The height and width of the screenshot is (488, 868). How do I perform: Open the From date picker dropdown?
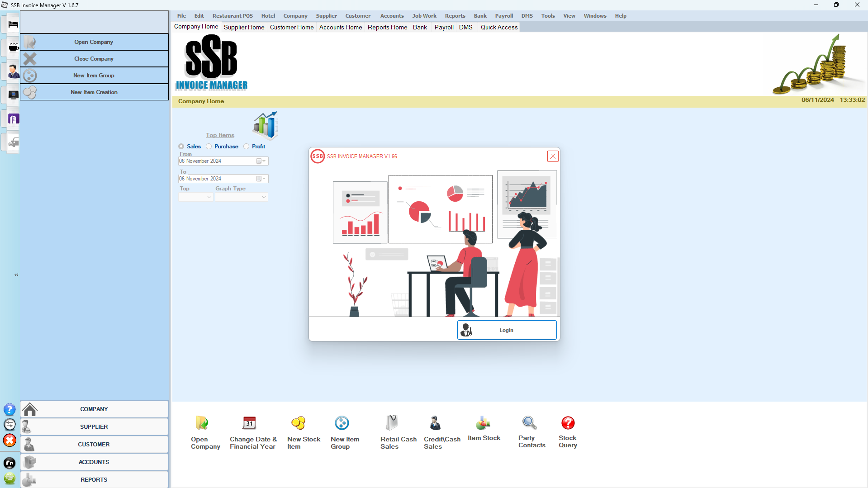pos(261,161)
